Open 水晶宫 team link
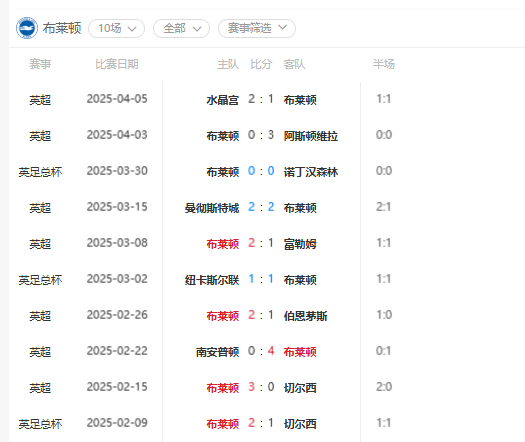 click(222, 100)
